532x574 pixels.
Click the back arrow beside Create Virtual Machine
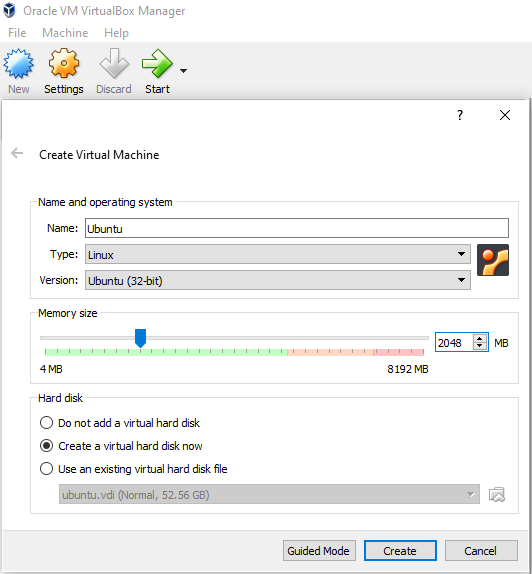[x=17, y=153]
